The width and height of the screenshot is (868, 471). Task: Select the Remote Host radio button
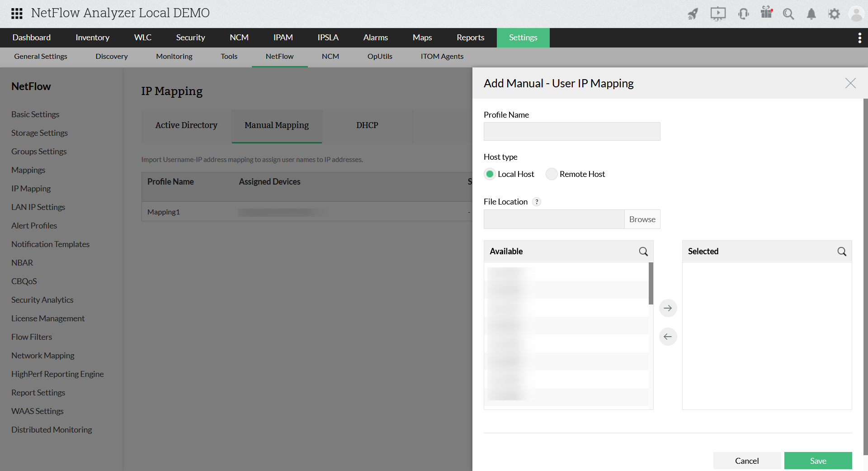[x=552, y=174]
